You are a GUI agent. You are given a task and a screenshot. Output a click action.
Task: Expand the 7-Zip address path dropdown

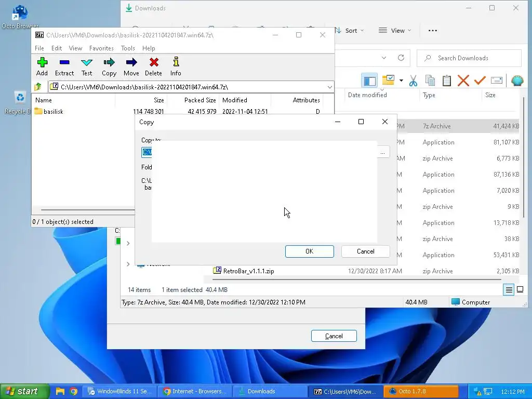click(329, 87)
